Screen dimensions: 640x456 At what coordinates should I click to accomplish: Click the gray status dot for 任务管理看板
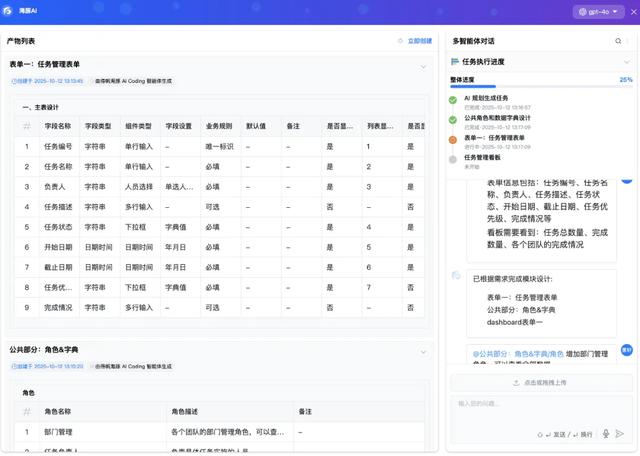coord(453,159)
